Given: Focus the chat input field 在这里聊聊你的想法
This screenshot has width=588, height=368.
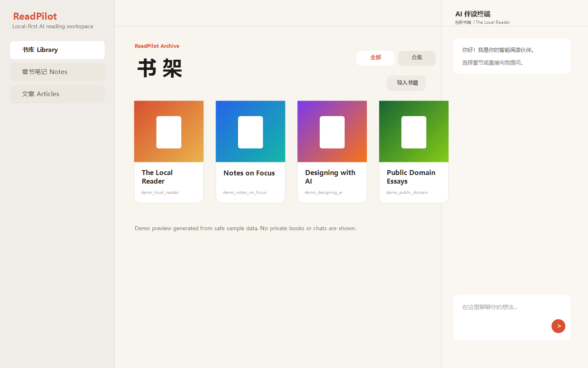Looking at the screenshot, I should coord(512,317).
